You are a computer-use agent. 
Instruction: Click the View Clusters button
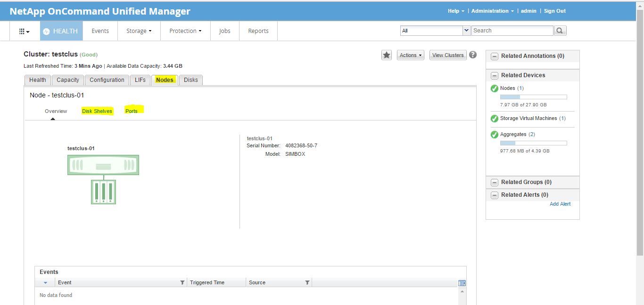click(447, 55)
